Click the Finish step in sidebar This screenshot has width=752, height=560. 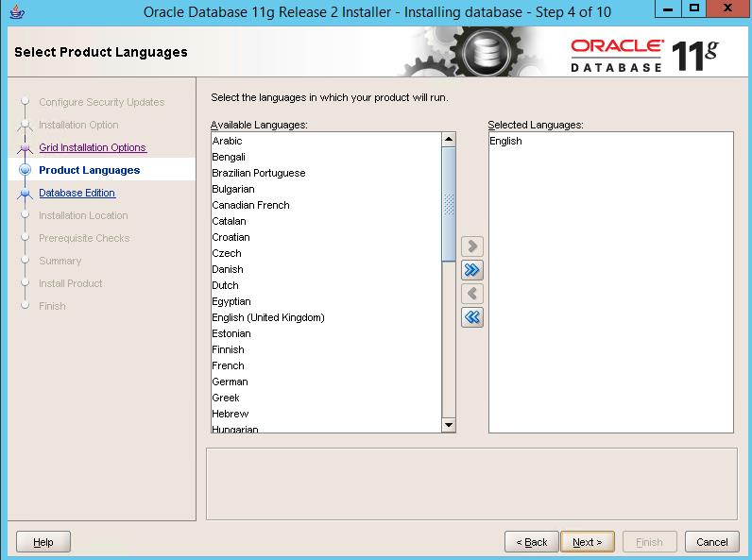(52, 306)
